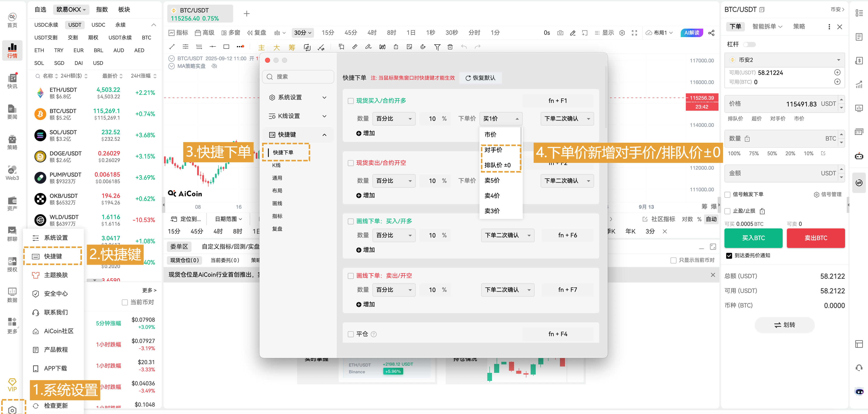Select the rectangle drawing tool
The image size is (868, 414).
(x=226, y=46)
